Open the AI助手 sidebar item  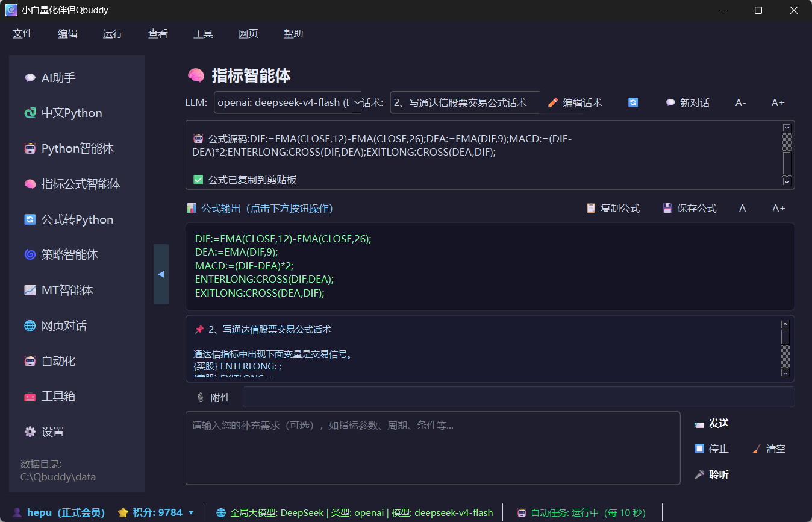click(x=77, y=78)
